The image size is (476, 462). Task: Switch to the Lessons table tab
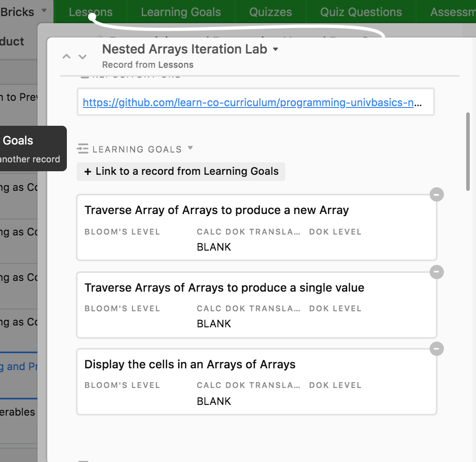point(90,12)
